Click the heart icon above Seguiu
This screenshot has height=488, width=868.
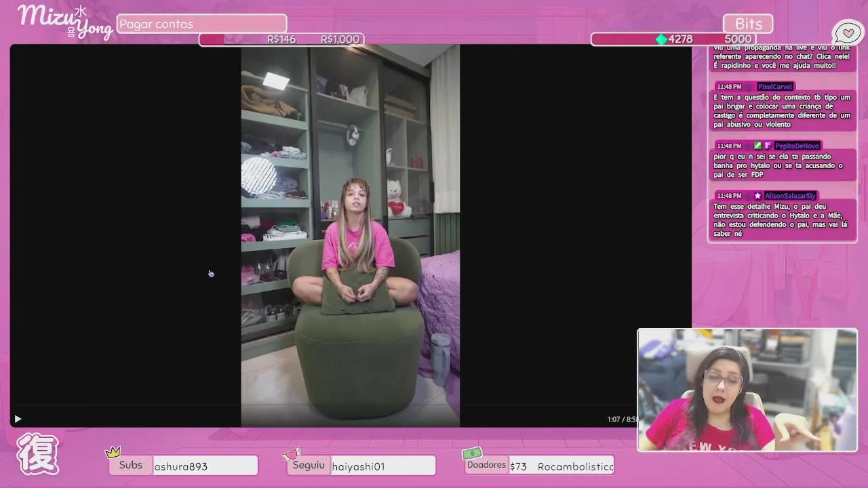(292, 453)
